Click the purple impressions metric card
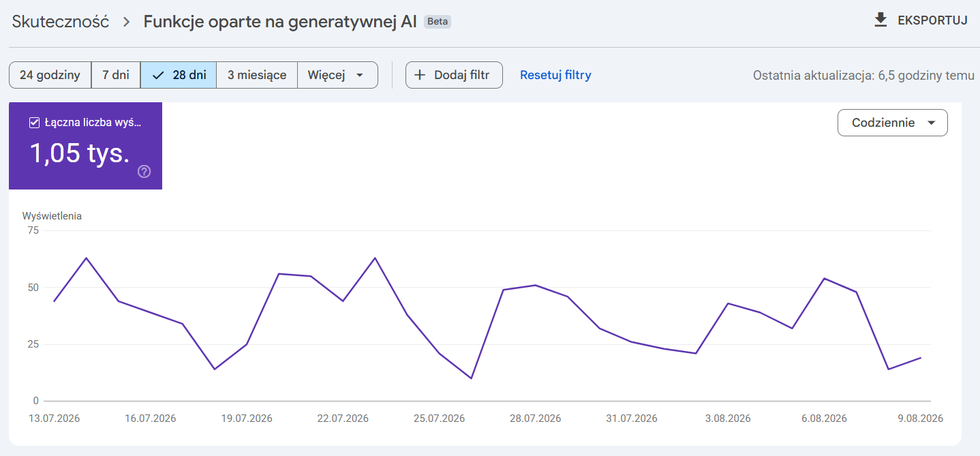 pyautogui.click(x=85, y=146)
